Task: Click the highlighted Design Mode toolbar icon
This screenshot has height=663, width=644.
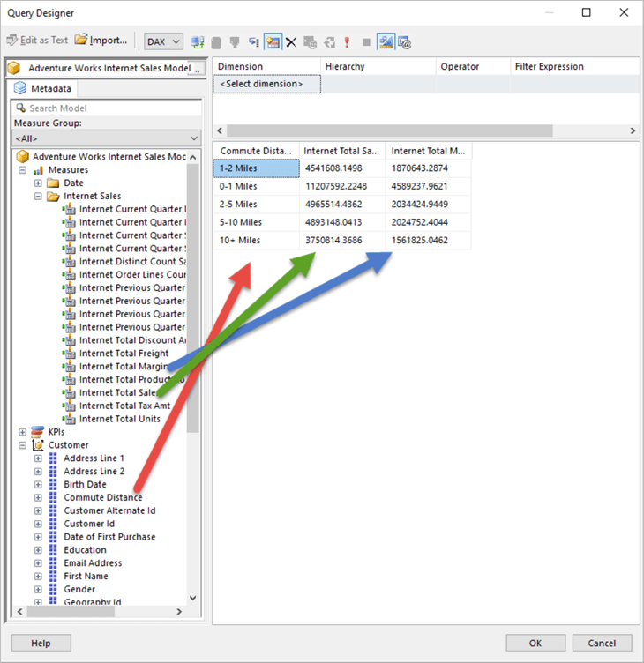Action: [386, 41]
